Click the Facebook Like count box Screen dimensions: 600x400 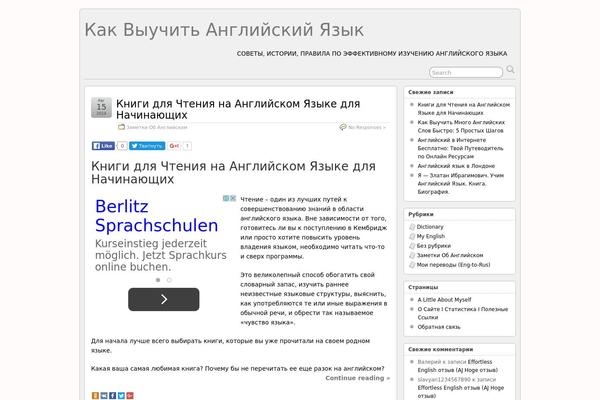point(122,146)
